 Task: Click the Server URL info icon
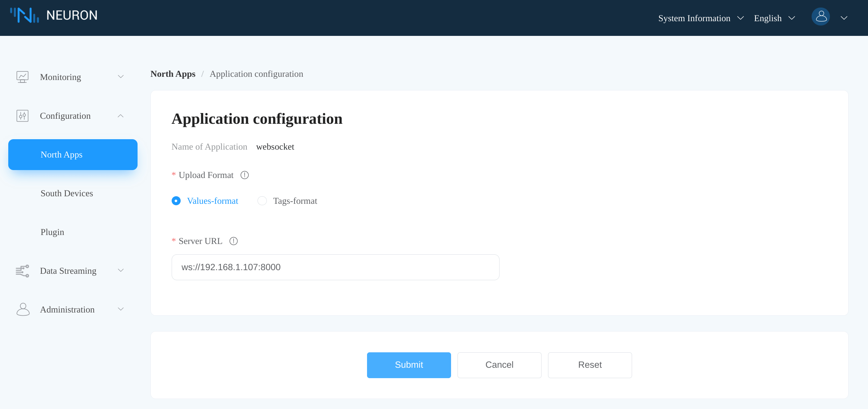coord(233,241)
